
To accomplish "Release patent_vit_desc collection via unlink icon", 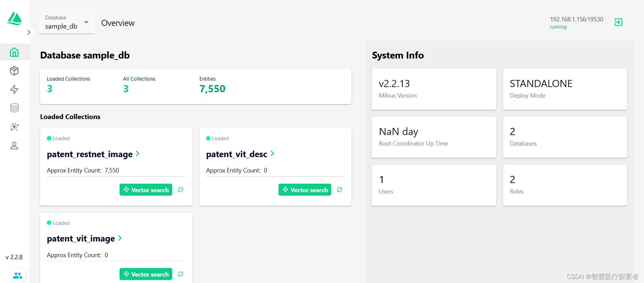I will pos(340,189).
